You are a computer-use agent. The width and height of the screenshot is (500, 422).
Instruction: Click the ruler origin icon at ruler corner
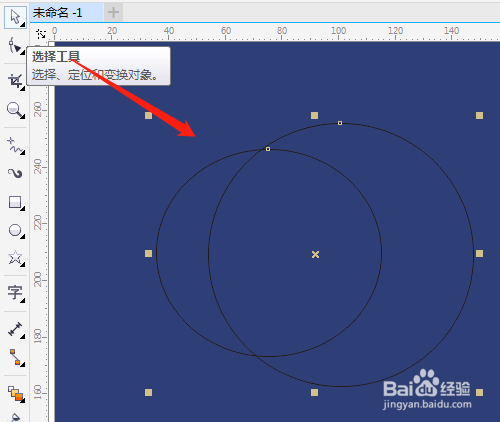pyautogui.click(x=41, y=33)
